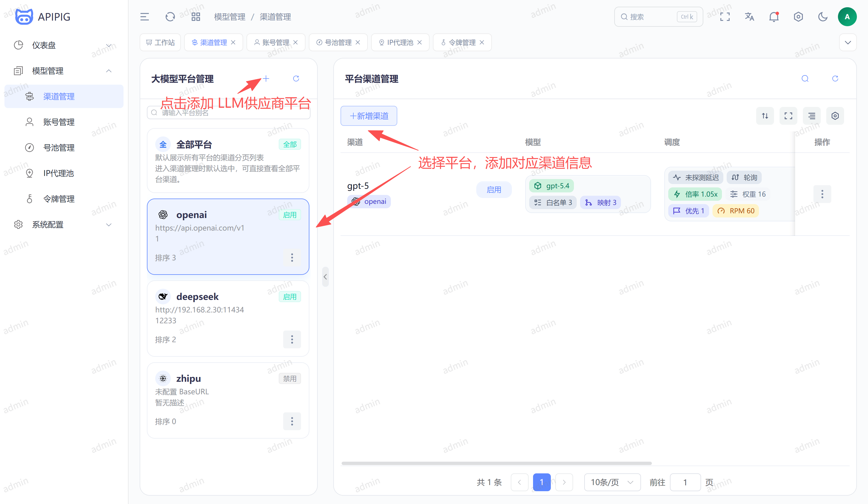868x504 pixels.
Task: Enter fullscreen via header fullscreen icon
Action: (725, 16)
